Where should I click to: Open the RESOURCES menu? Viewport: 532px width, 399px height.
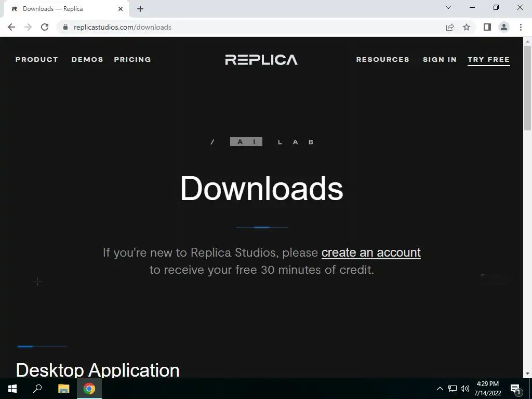click(x=383, y=59)
